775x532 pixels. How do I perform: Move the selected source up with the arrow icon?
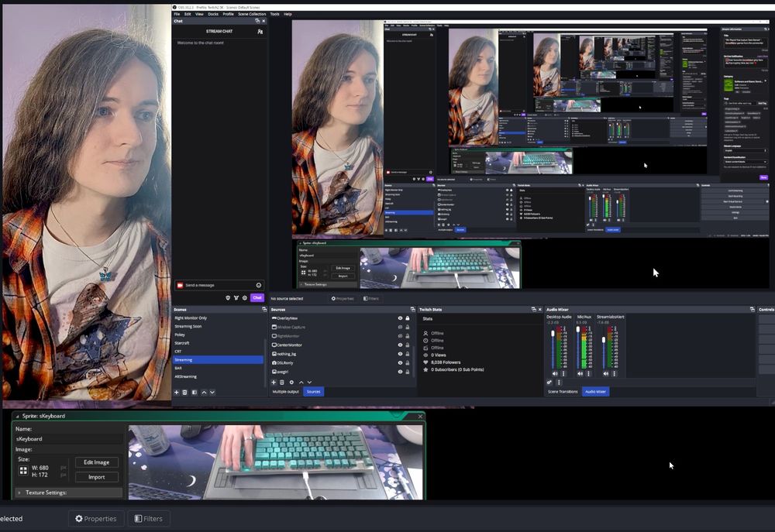pos(301,383)
